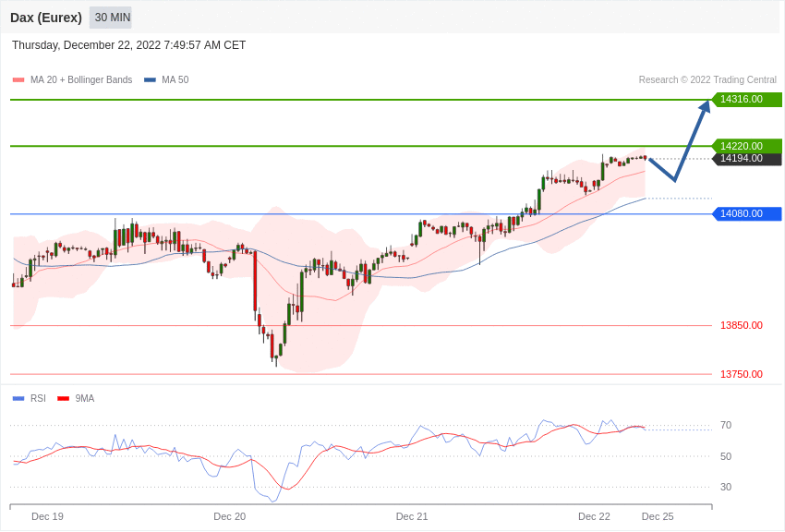This screenshot has height=532, width=785.
Task: Click the Dec 22 date axis label
Action: point(594,516)
